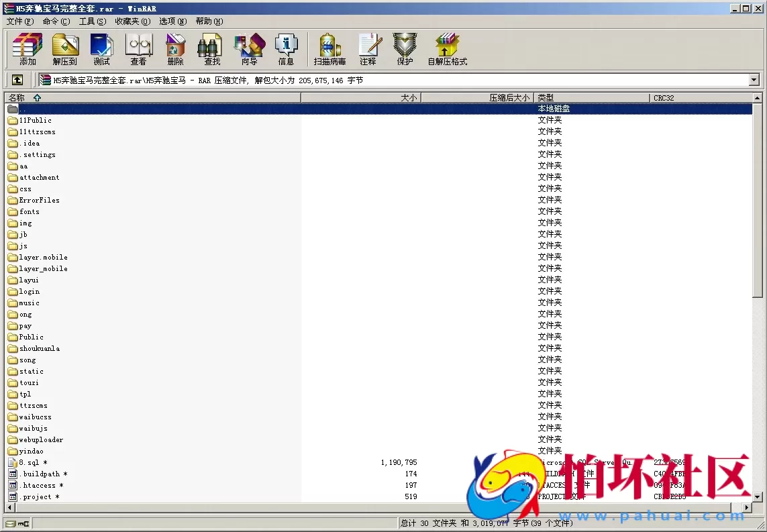Viewport: 767px width, 532px height.
Task: Click the 添加 (Add) toolbar icon
Action: 28,50
